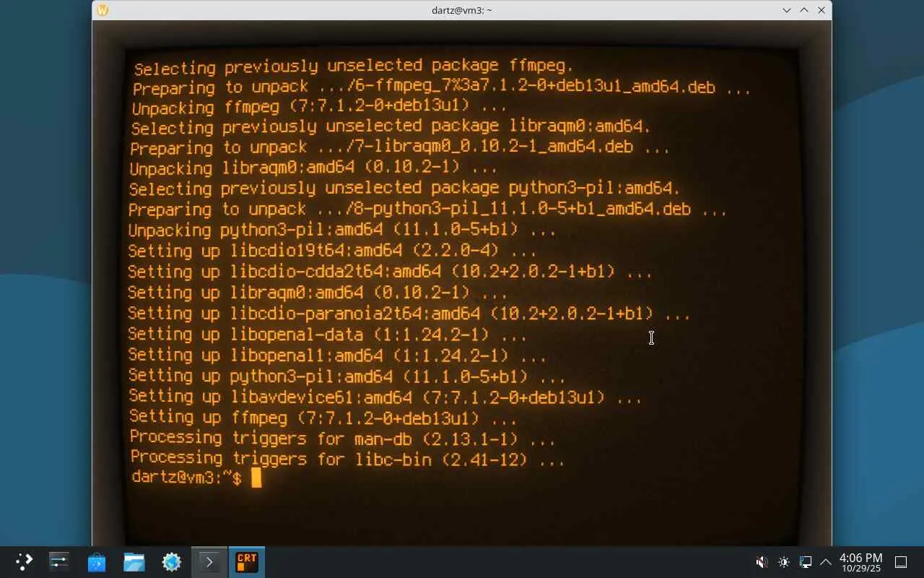Click line "Unpacking libraqm0:amd64 (0.10.2-1) ..."
This screenshot has width=924, height=578.
[x=313, y=168]
